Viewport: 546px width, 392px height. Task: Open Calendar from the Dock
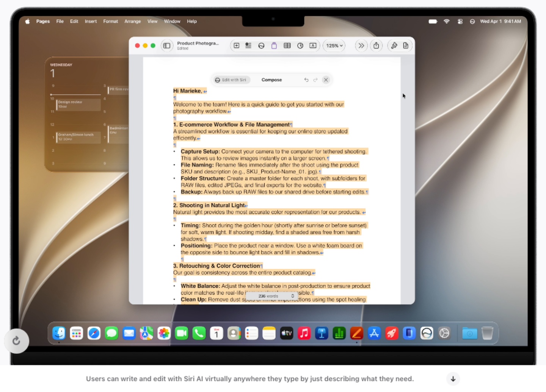(x=217, y=333)
